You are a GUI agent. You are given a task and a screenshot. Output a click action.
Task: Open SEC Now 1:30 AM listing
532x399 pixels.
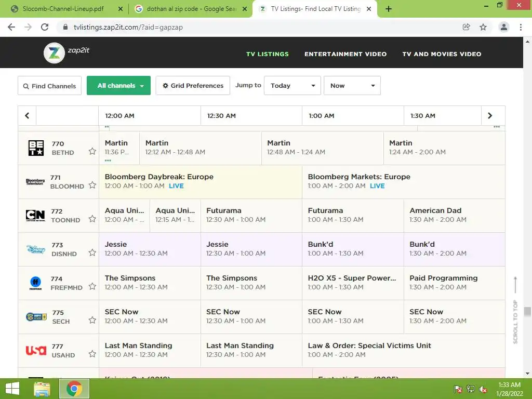454,316
